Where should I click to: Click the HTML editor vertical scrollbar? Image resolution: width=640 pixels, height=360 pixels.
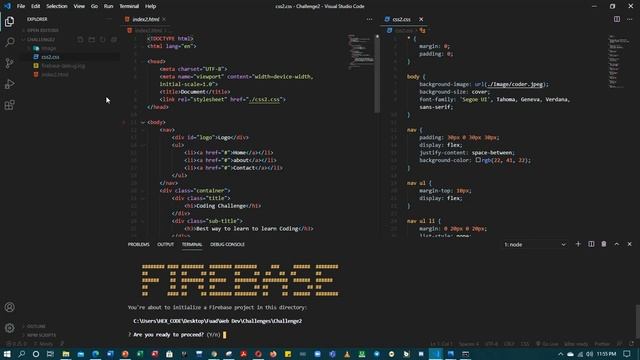coord(377,73)
